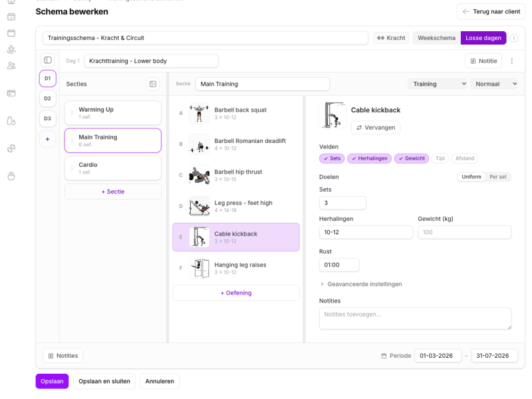This screenshot has width=532, height=399.
Task: Open Notities button in footer bar
Action: tap(63, 356)
